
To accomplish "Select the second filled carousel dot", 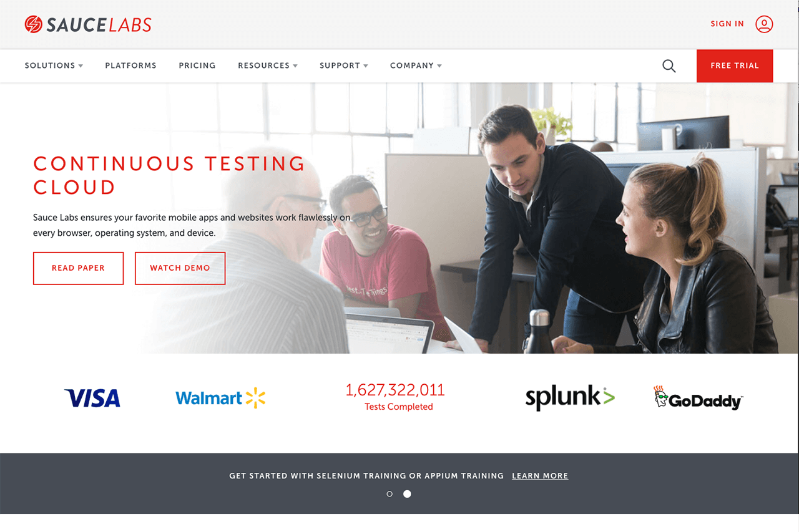I will [407, 494].
